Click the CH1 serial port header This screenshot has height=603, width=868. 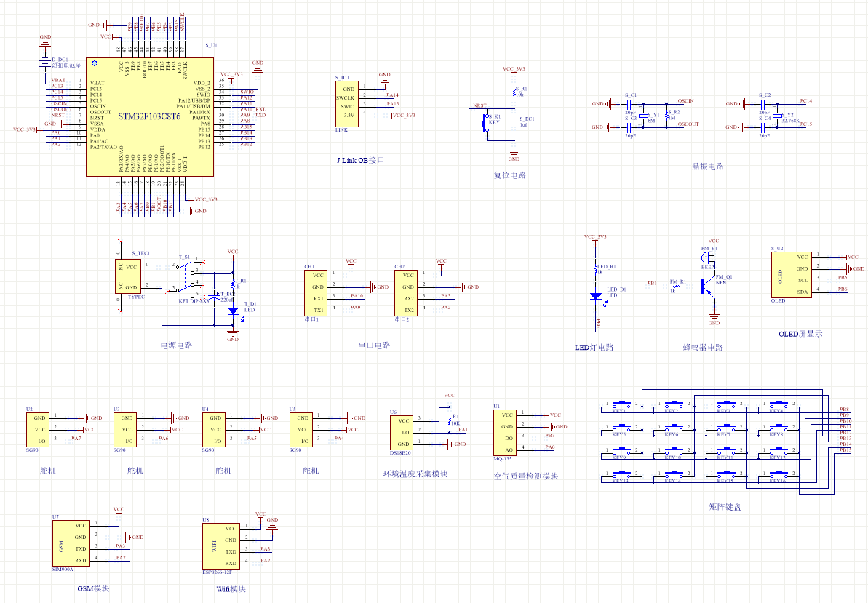316,293
